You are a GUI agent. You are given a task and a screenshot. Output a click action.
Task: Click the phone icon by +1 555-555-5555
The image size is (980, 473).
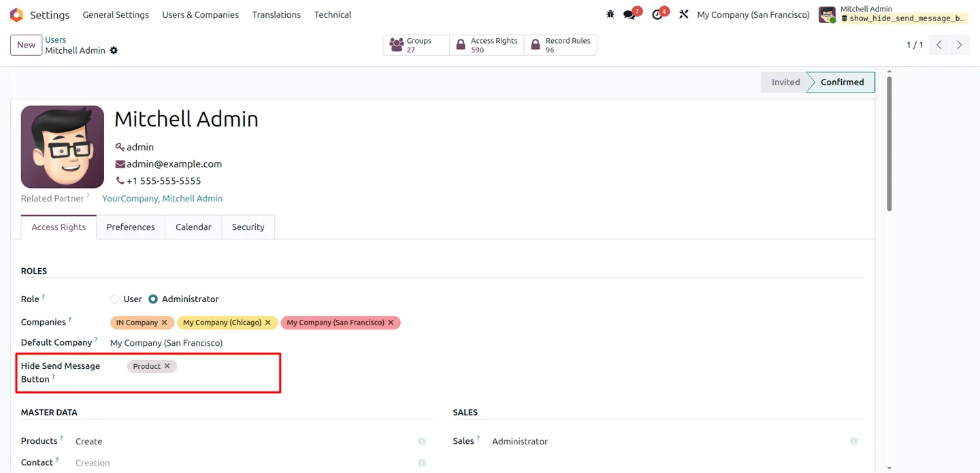(x=120, y=181)
